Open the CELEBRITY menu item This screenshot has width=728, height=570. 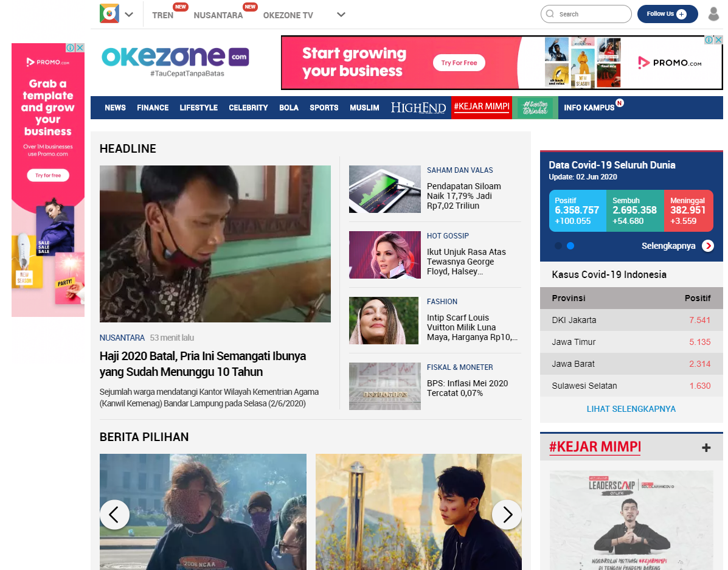[248, 107]
